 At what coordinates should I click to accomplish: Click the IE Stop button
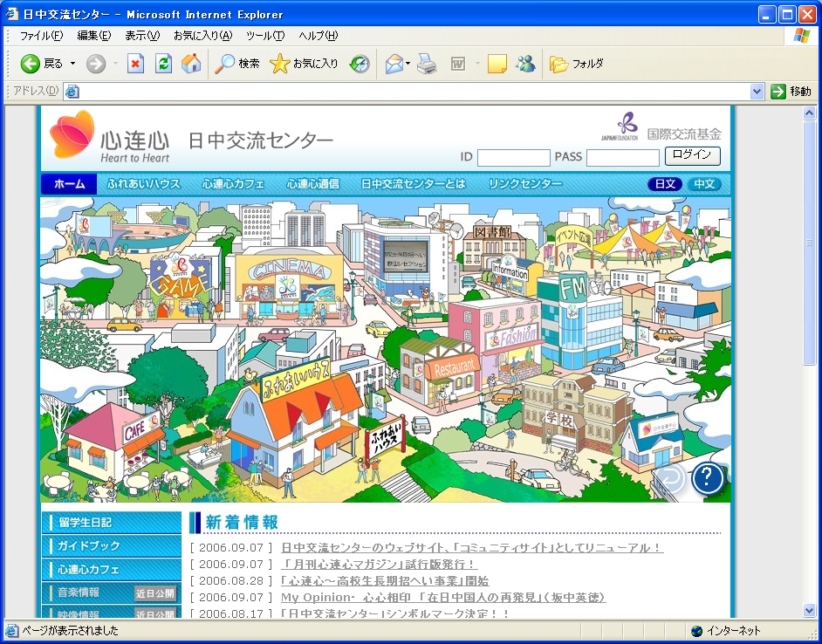[135, 64]
